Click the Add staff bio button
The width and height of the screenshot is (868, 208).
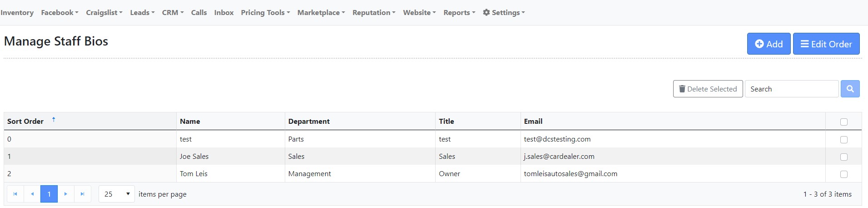click(x=769, y=44)
